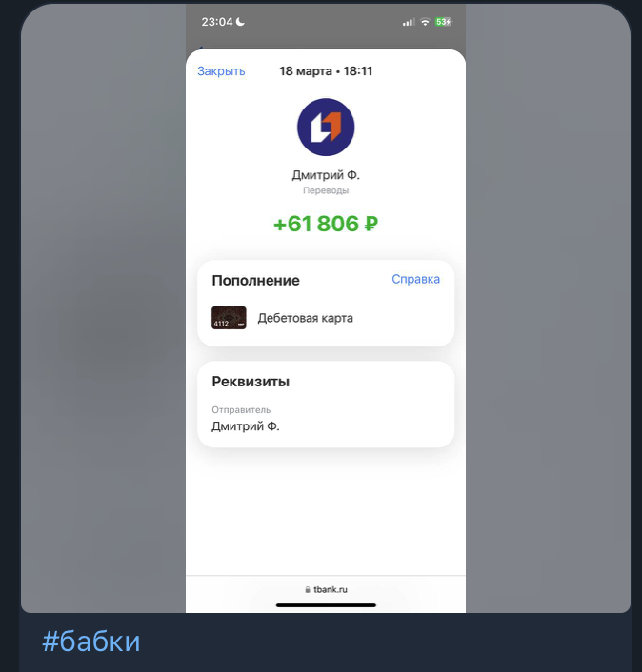Image resolution: width=642 pixels, height=672 pixels.
Task: Tap the home indicator bar
Action: [x=326, y=605]
